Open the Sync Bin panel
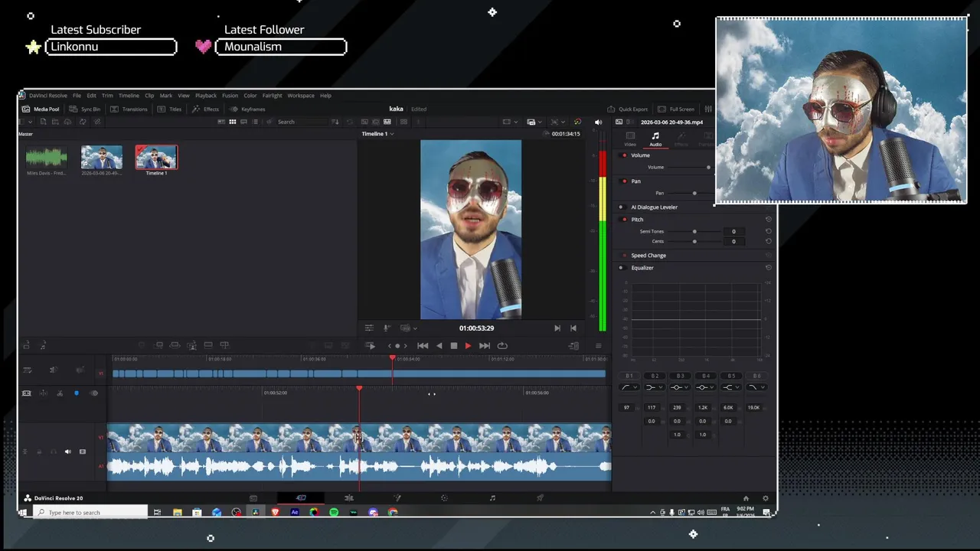This screenshot has height=551, width=980. pyautogui.click(x=84, y=109)
